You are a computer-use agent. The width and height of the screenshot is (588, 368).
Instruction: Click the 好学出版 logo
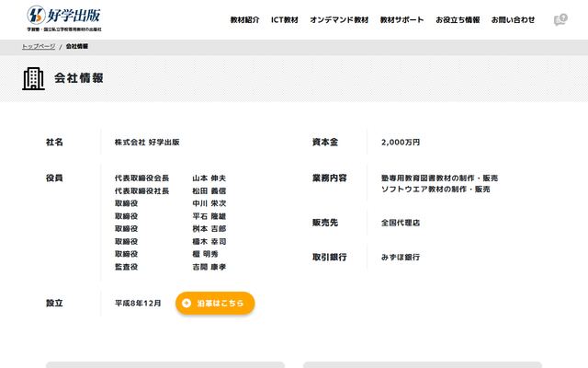pos(63,18)
